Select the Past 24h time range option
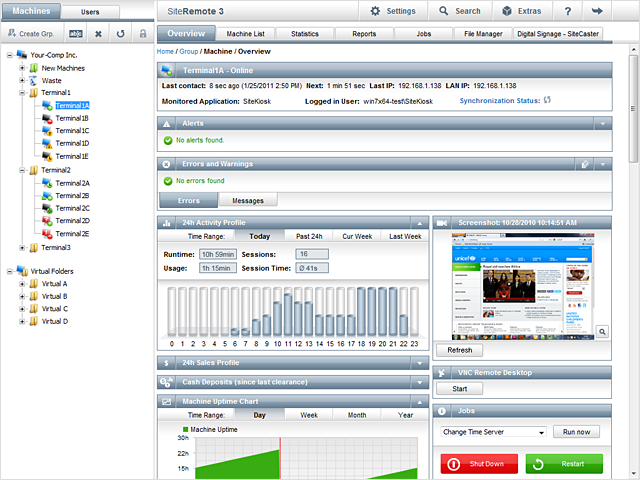640x480 pixels. [x=309, y=236]
